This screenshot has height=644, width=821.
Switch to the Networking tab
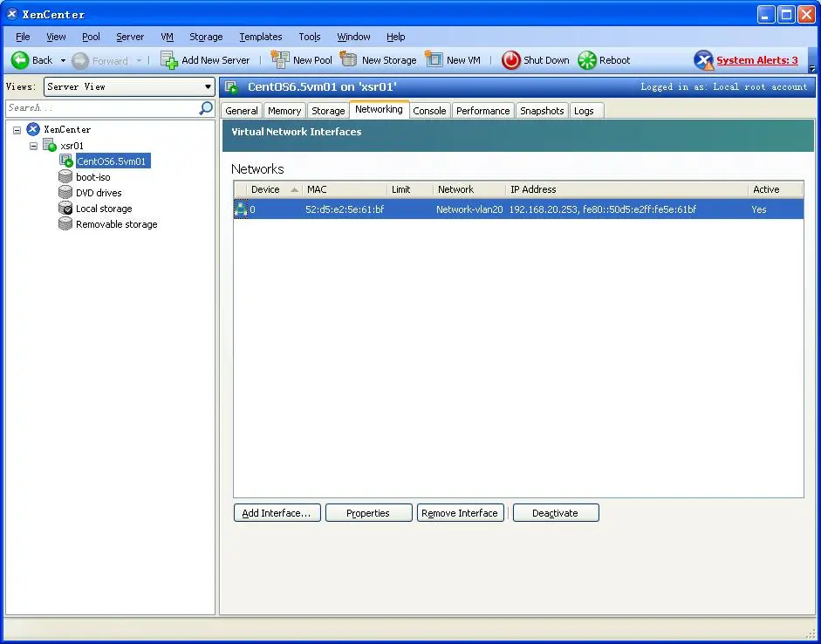click(x=379, y=109)
